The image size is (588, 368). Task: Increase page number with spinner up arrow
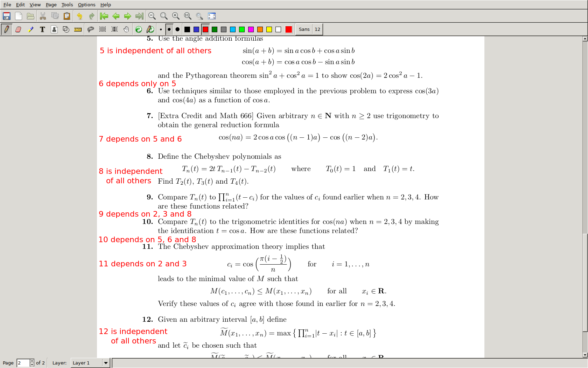click(32, 361)
